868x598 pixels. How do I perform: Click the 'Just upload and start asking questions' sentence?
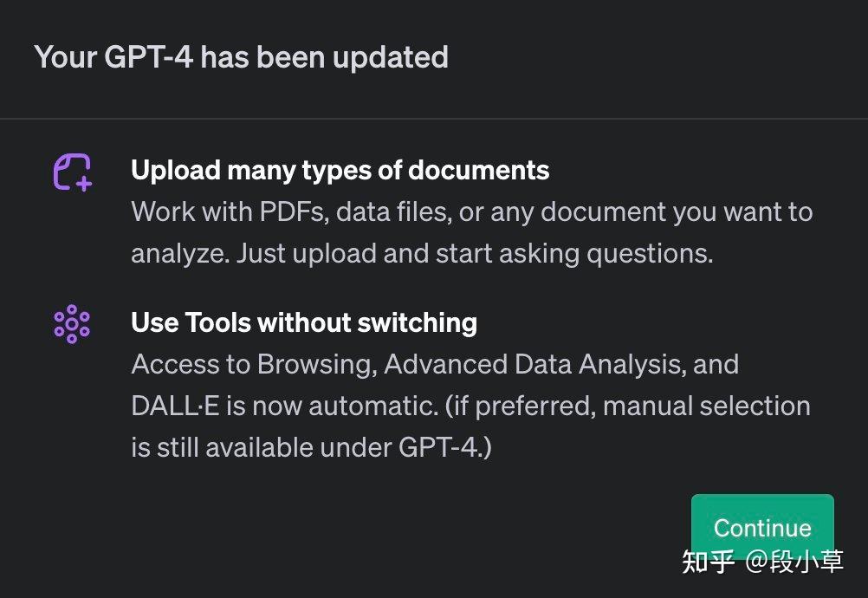pyautogui.click(x=475, y=253)
